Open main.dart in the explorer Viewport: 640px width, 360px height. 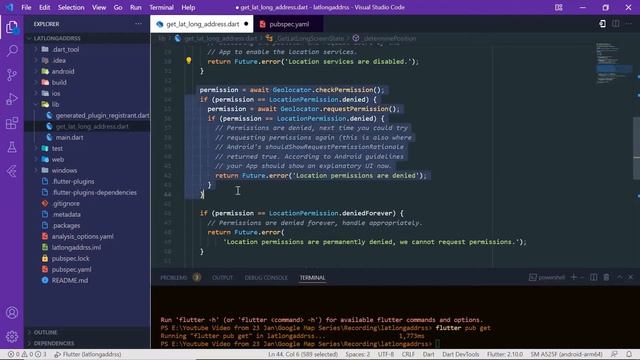coord(69,138)
